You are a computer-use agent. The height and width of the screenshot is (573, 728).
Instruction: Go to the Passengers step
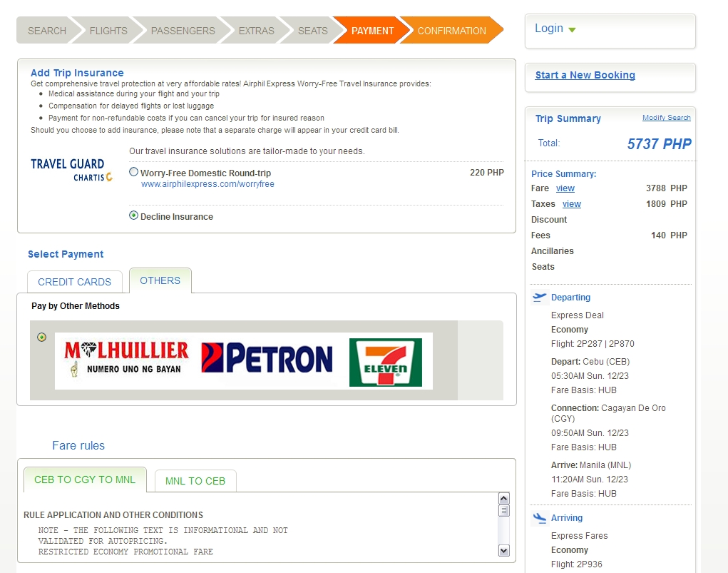click(x=183, y=31)
